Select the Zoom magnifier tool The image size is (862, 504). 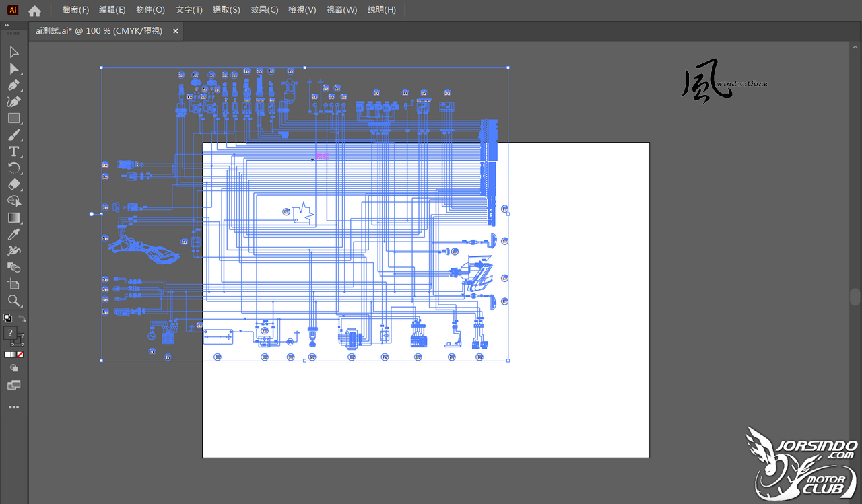coord(13,300)
